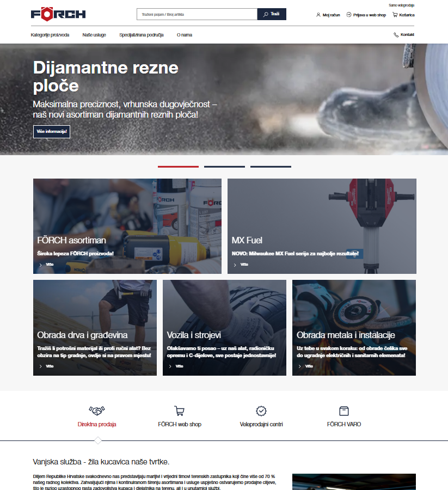
Task: Open the Moj račun link
Action: pos(331,15)
